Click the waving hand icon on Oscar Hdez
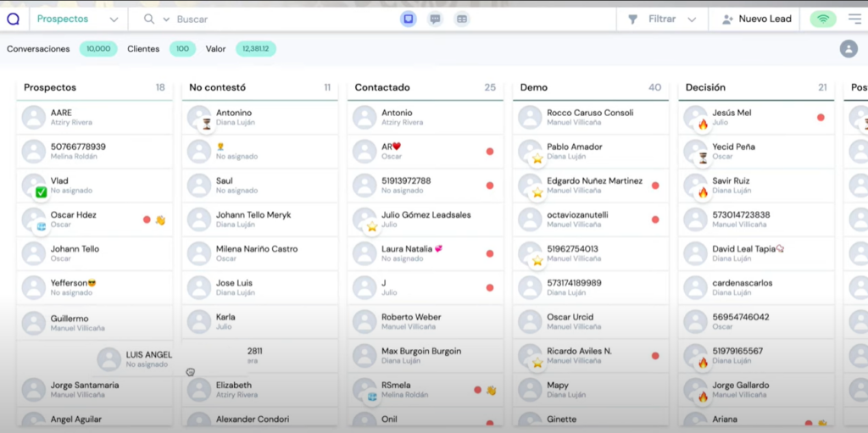This screenshot has height=433, width=868. [160, 219]
